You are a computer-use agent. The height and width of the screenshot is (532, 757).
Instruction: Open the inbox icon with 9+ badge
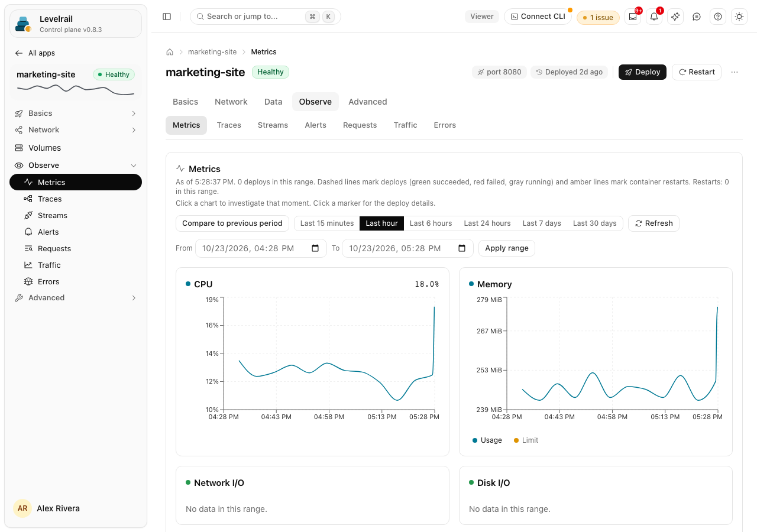pos(633,17)
